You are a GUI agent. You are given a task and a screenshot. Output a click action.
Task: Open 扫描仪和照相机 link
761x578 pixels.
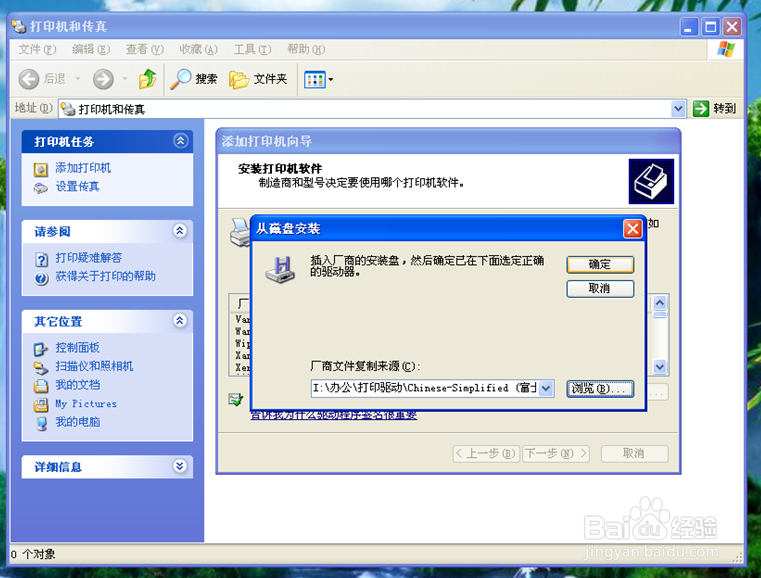pos(94,366)
